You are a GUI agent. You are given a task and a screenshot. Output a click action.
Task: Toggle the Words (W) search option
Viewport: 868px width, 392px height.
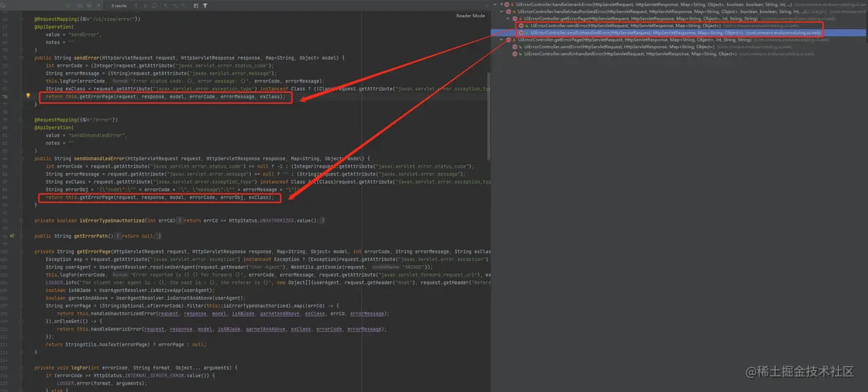click(89, 5)
